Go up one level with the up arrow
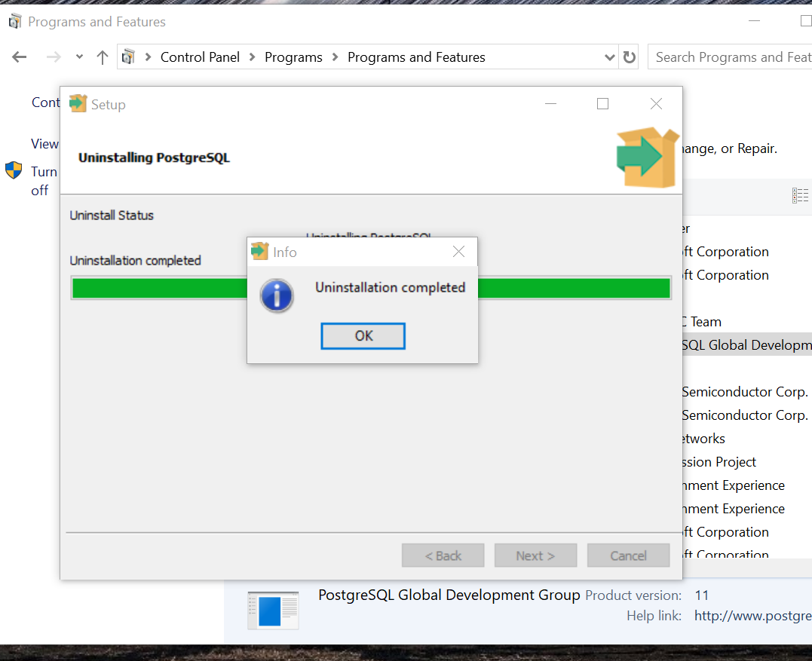This screenshot has width=812, height=661. (103, 57)
